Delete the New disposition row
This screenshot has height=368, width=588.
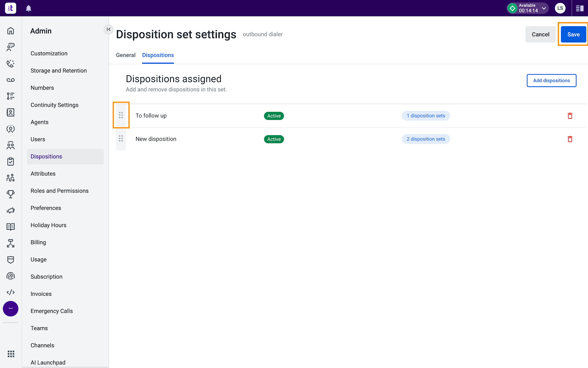570,139
